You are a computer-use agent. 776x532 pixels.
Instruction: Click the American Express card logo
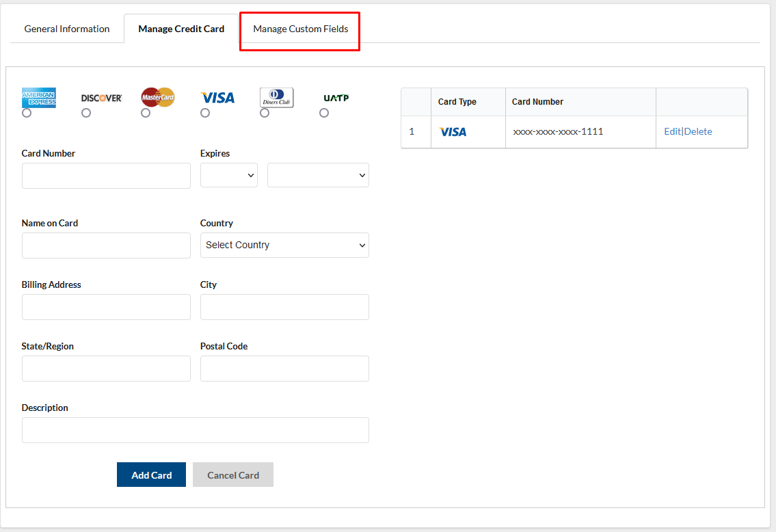point(38,98)
